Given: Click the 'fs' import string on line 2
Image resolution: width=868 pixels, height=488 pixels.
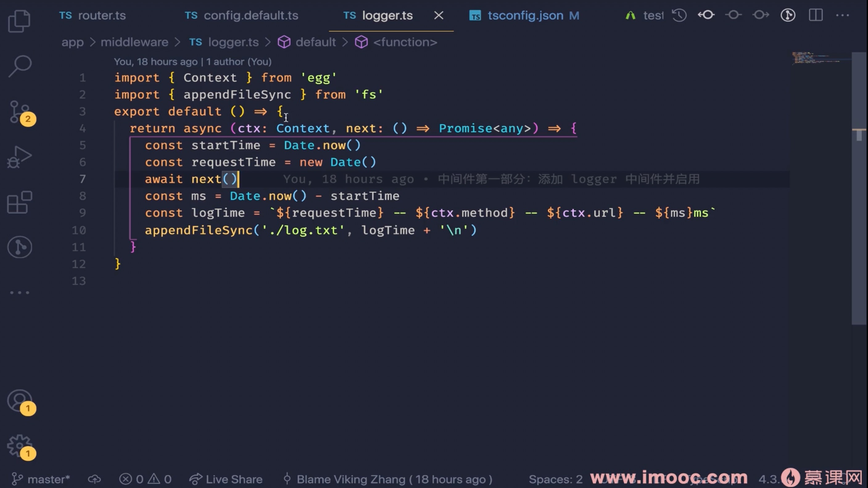Looking at the screenshot, I should click(369, 95).
